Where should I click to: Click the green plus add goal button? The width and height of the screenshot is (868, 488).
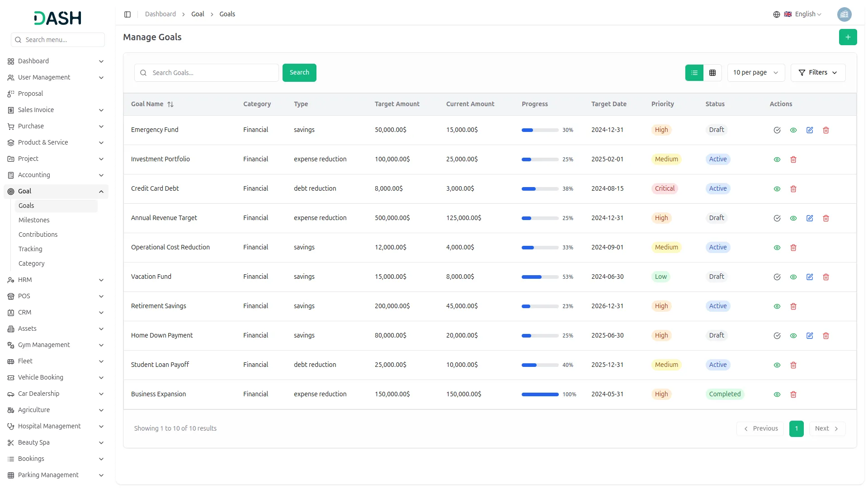848,37
